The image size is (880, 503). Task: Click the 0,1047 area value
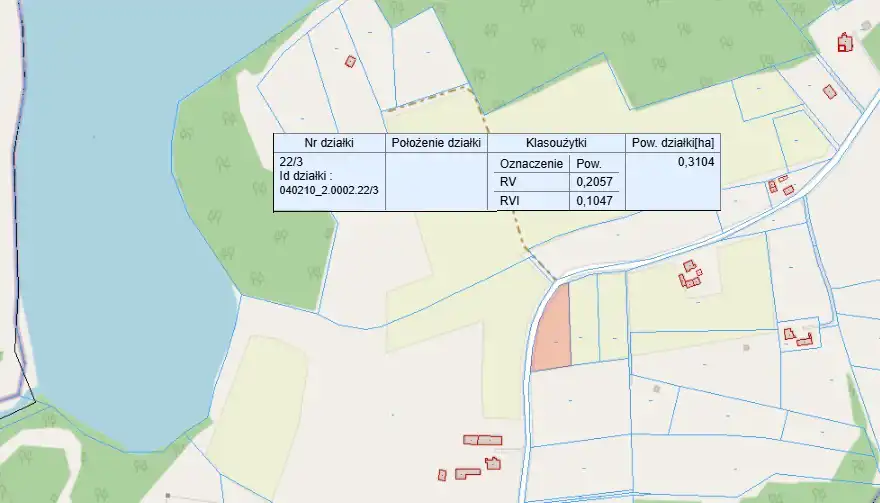point(594,201)
